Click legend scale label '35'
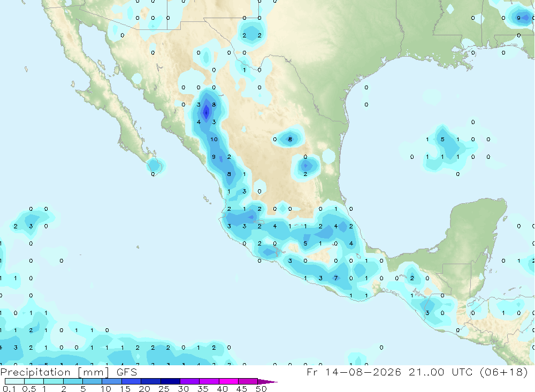Image resolution: width=535 pixels, height=392 pixels. (x=203, y=389)
